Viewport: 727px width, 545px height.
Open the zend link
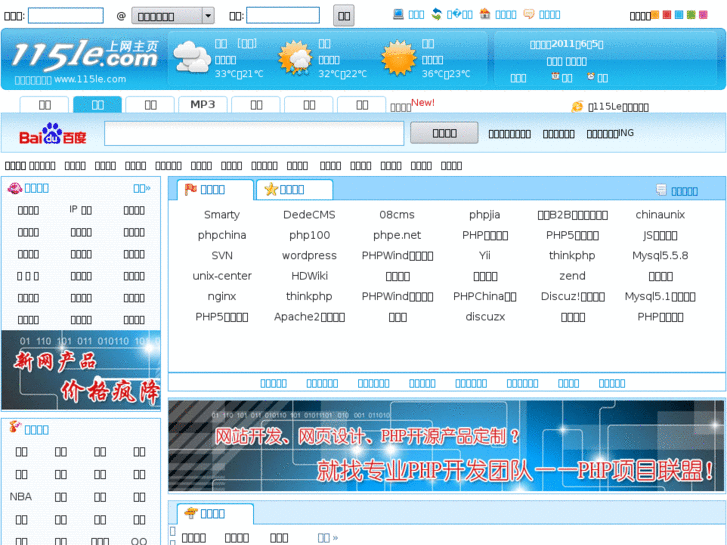pos(572,276)
